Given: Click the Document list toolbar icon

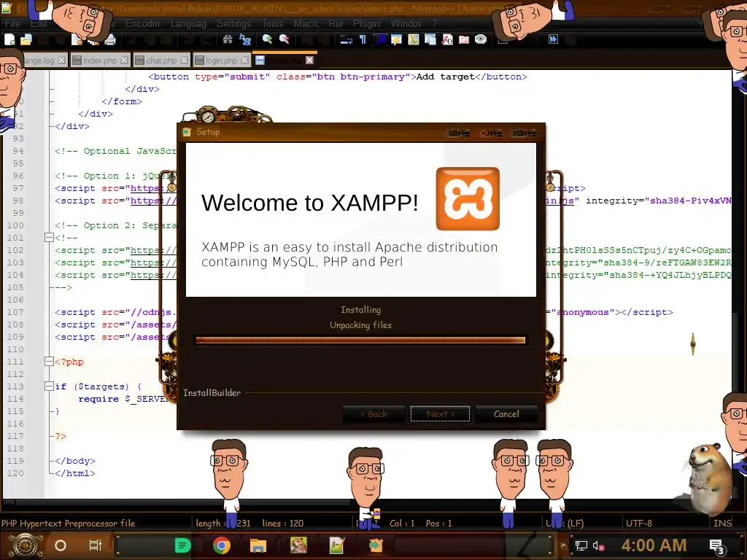Looking at the screenshot, I should [430, 39].
